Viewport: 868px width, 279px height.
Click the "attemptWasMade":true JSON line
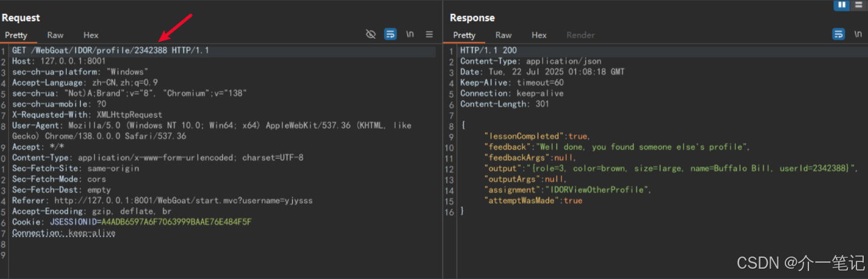pyautogui.click(x=533, y=201)
